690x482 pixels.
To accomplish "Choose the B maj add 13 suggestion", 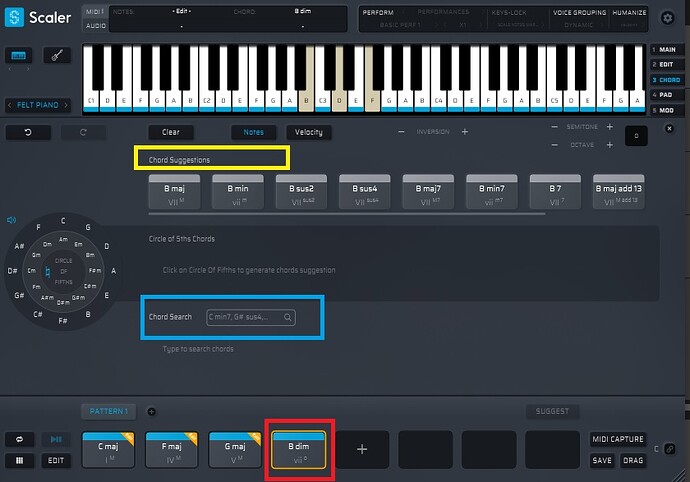I will tap(619, 192).
